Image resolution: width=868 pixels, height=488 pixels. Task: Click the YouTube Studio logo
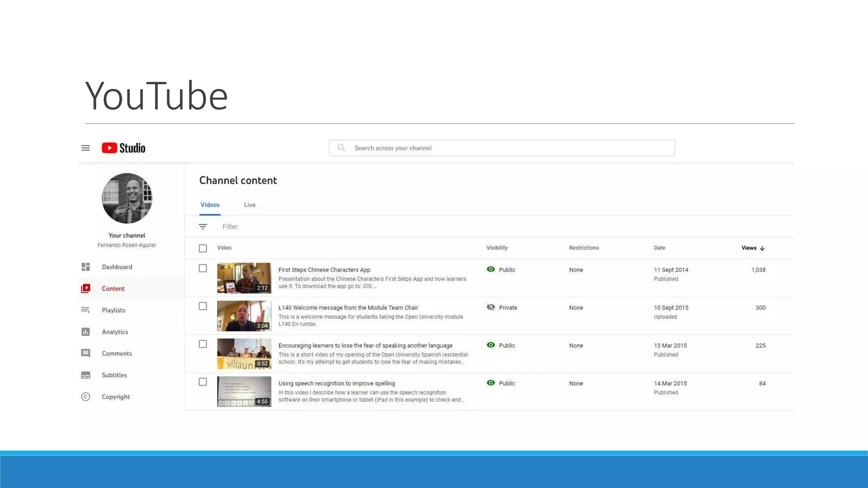tap(123, 148)
